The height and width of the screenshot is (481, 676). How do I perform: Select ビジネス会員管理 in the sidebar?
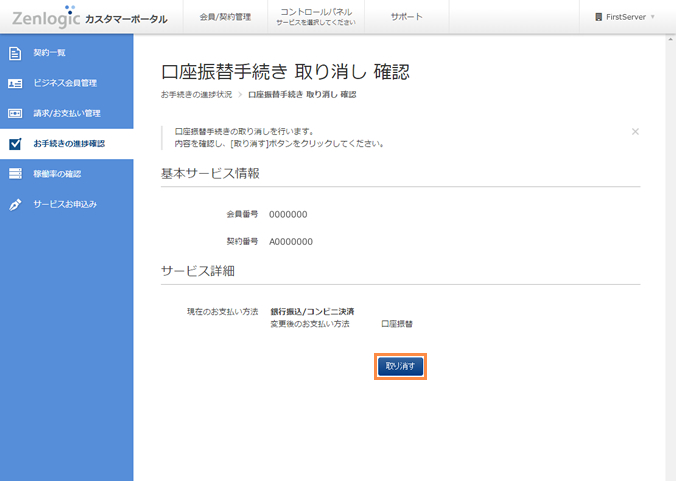[x=67, y=83]
